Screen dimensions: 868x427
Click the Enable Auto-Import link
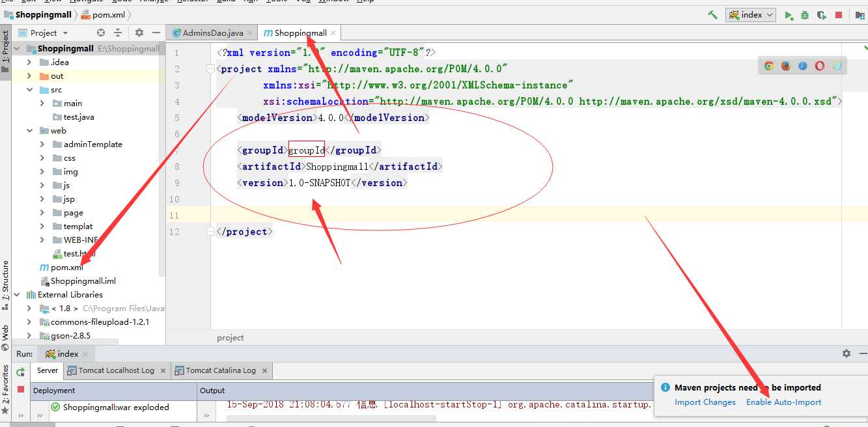pos(784,402)
